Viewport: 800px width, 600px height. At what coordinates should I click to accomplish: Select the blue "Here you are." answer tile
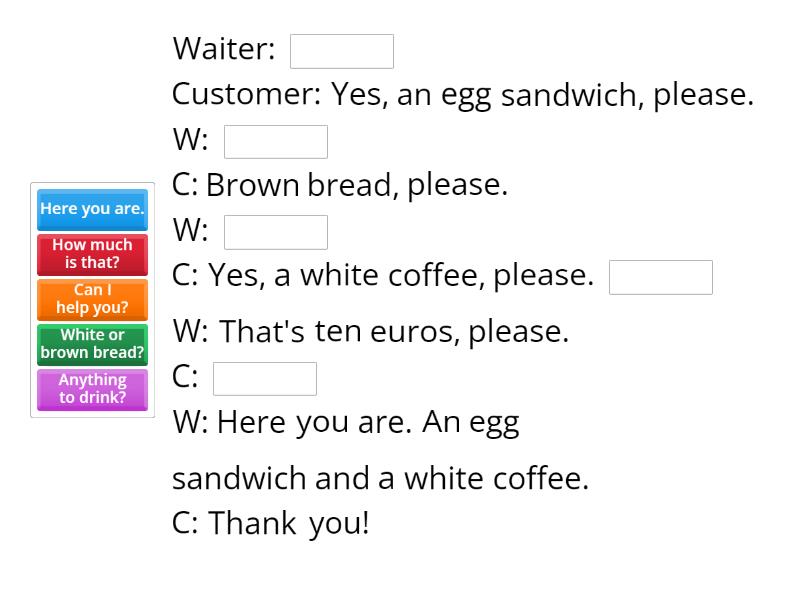(x=92, y=209)
